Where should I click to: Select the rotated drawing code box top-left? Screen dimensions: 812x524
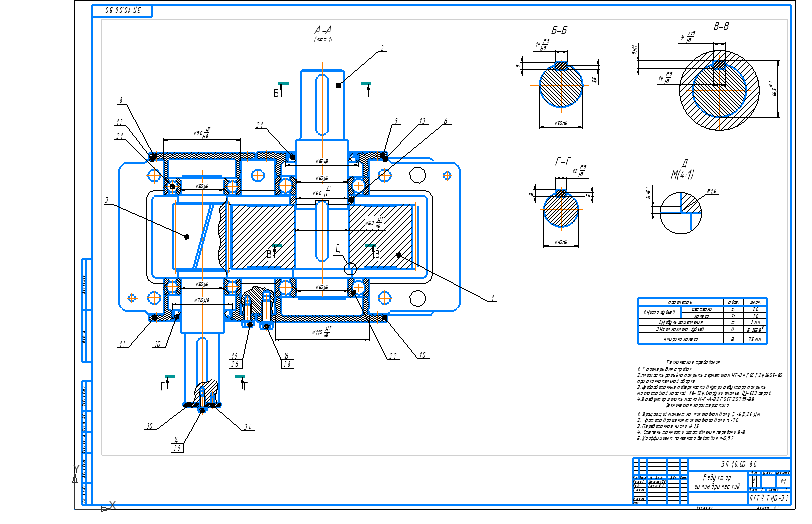[122, 10]
